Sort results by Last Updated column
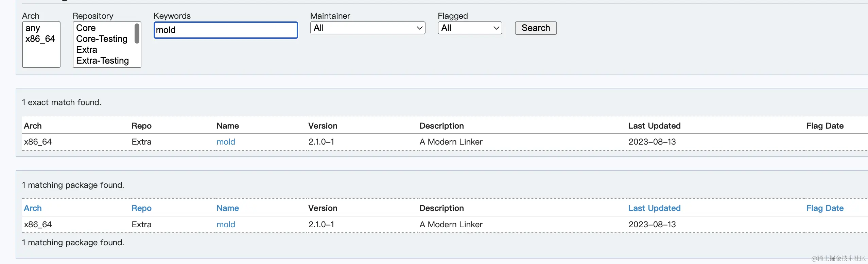This screenshot has width=868, height=264. 654,208
